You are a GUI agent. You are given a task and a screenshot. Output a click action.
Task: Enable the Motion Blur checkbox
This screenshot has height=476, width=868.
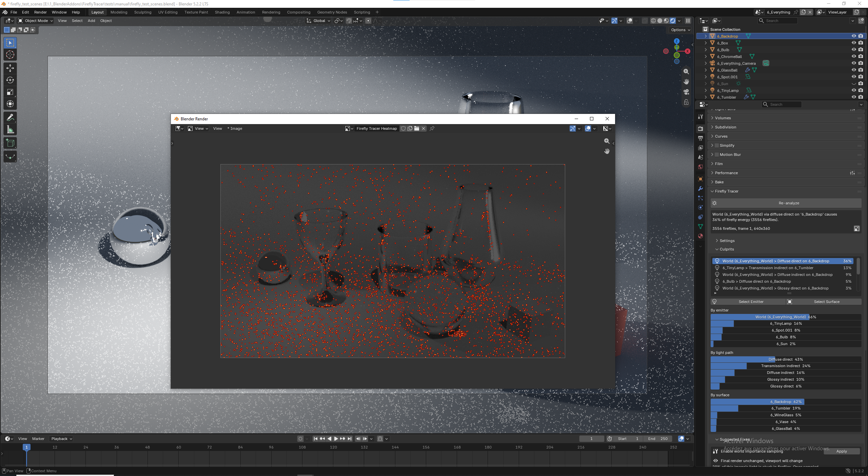coord(717,155)
